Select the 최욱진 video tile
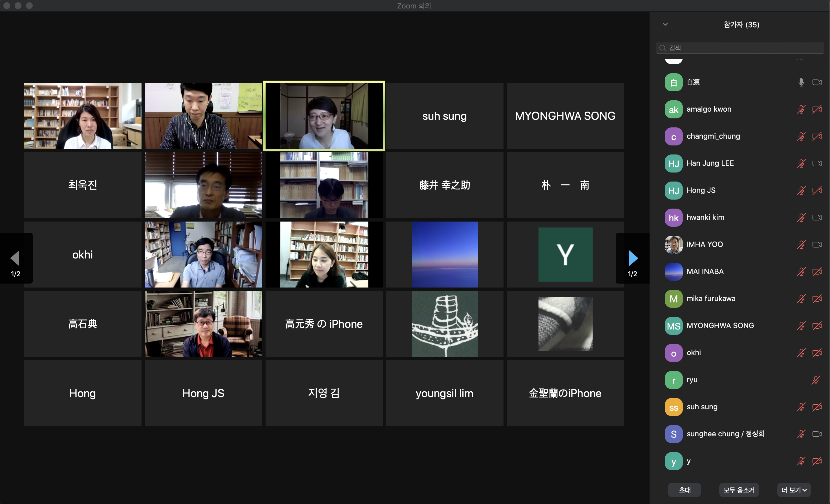 83,185
